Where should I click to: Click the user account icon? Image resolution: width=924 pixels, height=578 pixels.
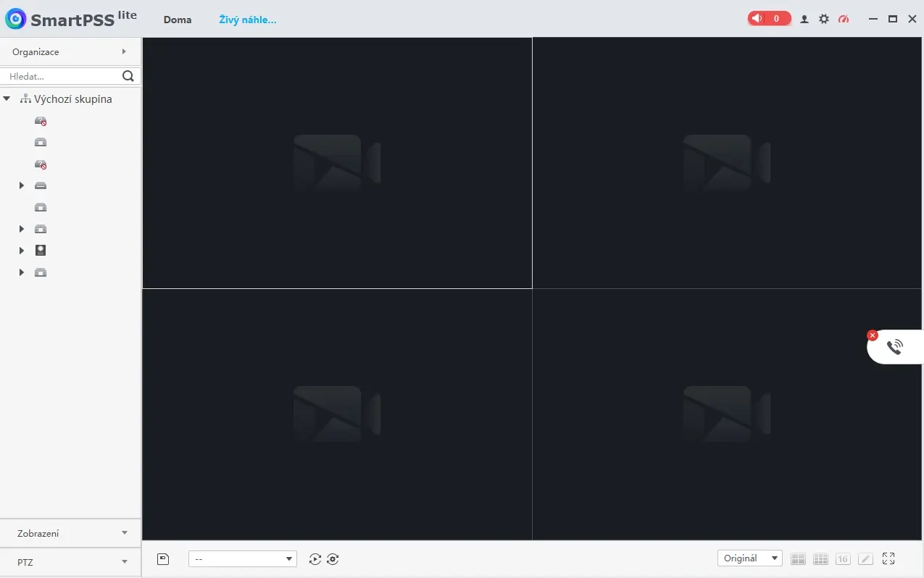pos(804,20)
